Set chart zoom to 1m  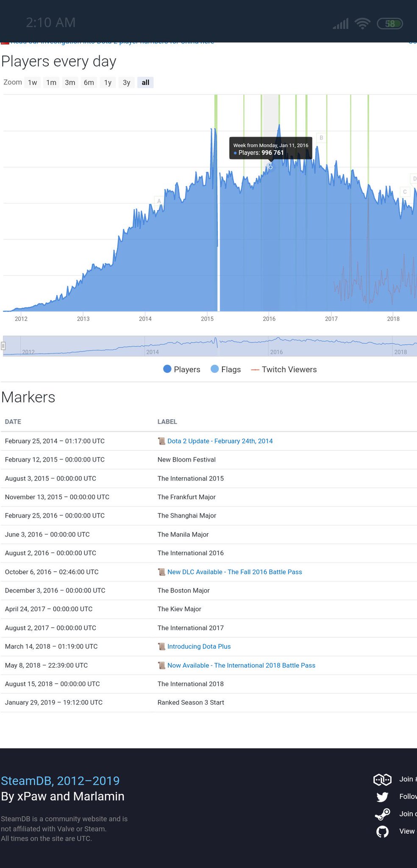[x=51, y=82]
